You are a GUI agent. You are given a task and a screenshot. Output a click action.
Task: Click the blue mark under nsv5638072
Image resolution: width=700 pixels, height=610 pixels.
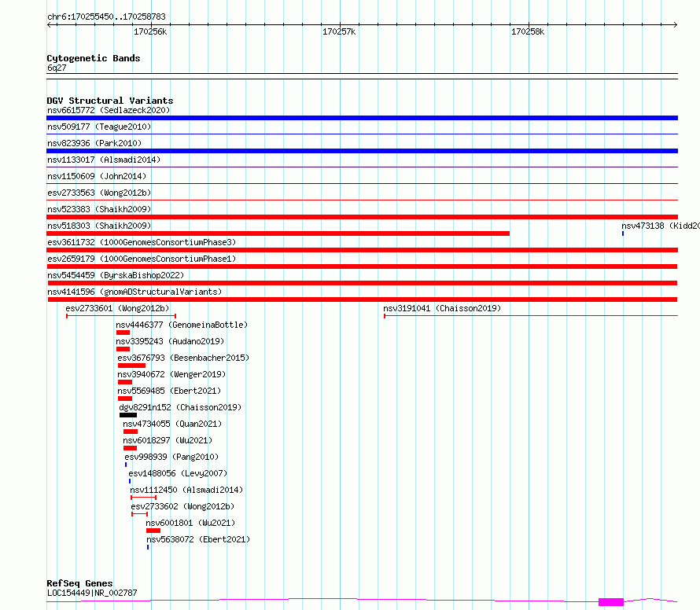pos(148,547)
